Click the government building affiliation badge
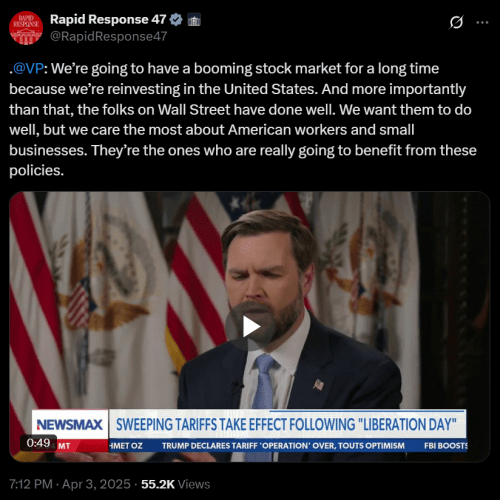Image resolution: width=500 pixels, height=500 pixels. point(194,20)
